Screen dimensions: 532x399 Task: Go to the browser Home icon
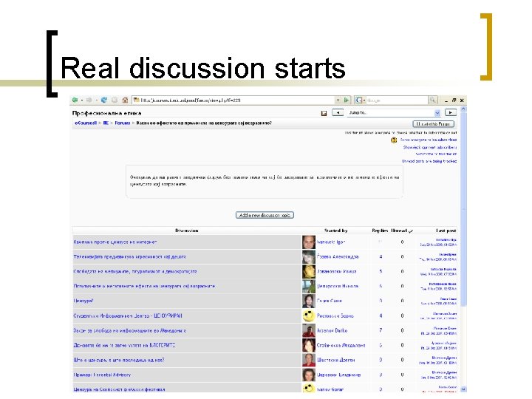(125, 100)
